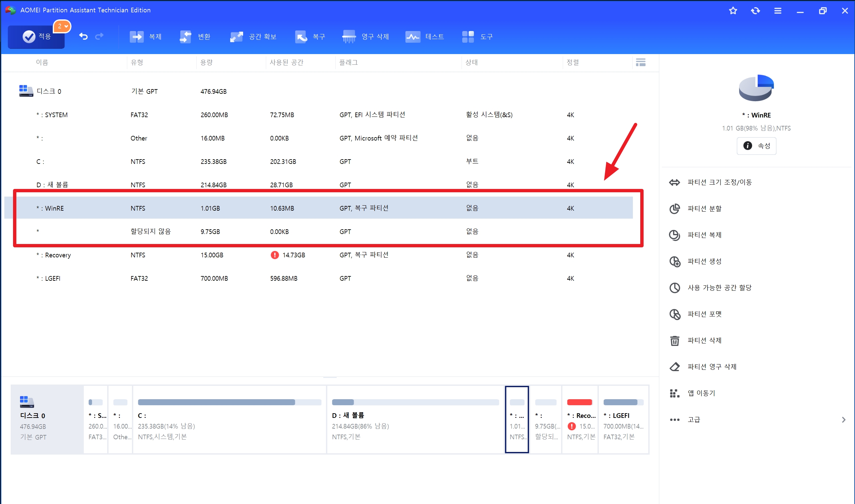This screenshot has height=504, width=855.
Task: Click the undo arrow icon
Action: point(83,36)
